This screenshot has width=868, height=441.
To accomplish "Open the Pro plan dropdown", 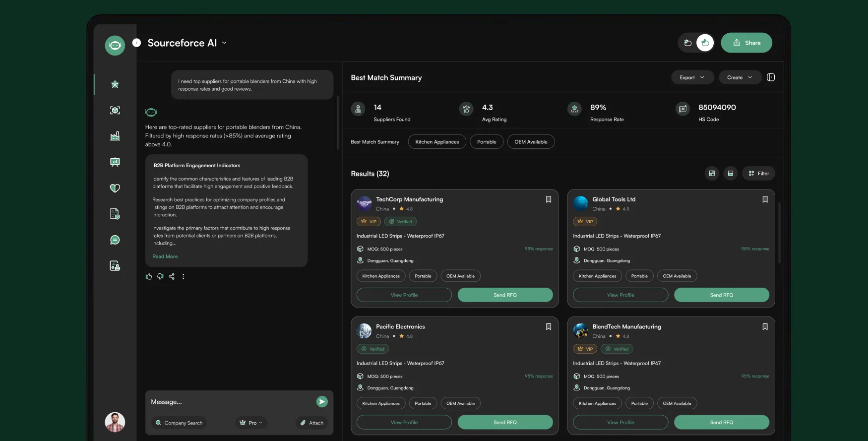I will point(251,423).
